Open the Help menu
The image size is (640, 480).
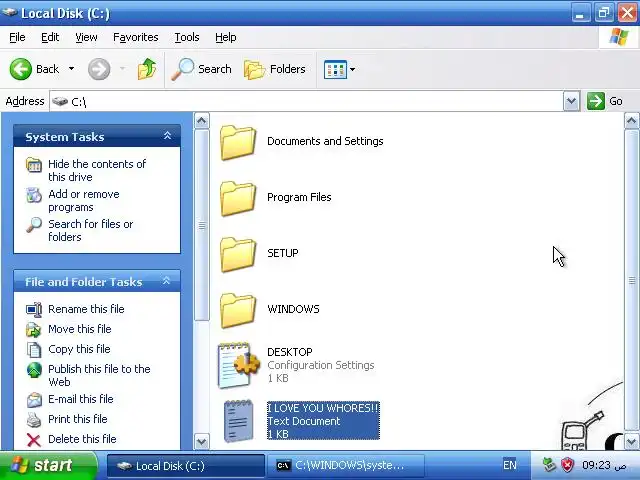pyautogui.click(x=226, y=37)
